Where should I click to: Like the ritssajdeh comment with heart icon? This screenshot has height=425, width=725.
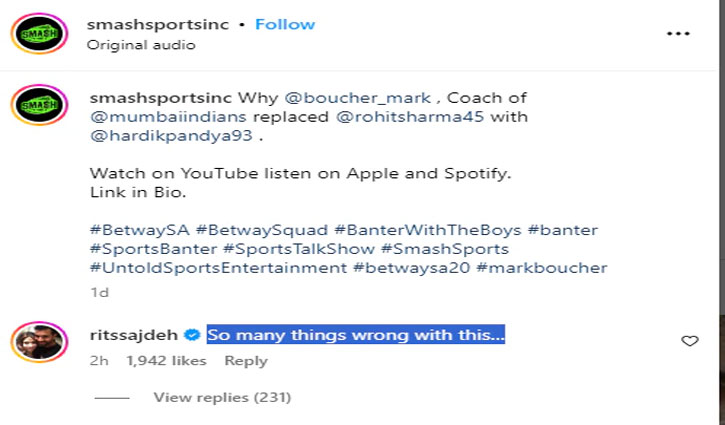pyautogui.click(x=689, y=341)
